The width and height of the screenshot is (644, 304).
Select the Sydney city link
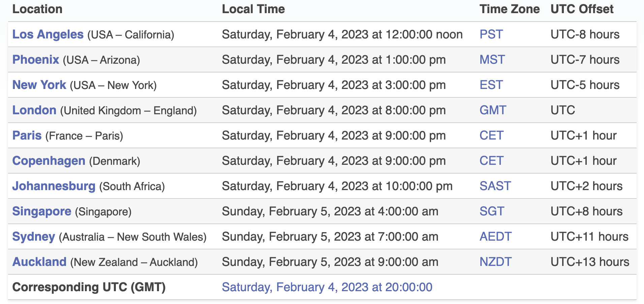coord(34,237)
